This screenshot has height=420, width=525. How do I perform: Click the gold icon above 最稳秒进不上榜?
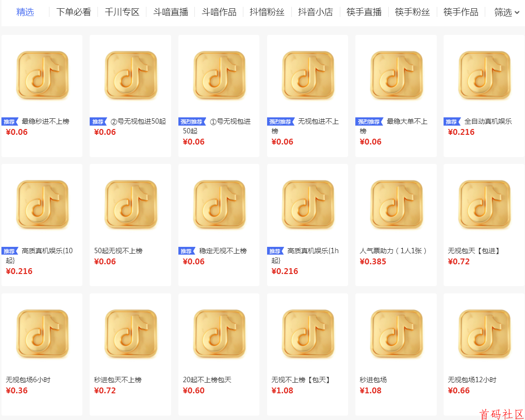[x=42, y=76]
